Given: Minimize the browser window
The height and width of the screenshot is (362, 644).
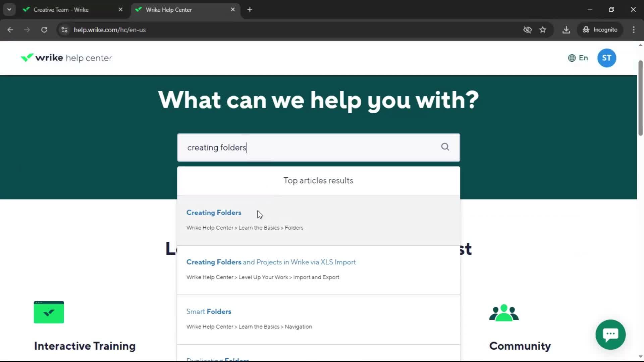Looking at the screenshot, I should click(590, 9).
